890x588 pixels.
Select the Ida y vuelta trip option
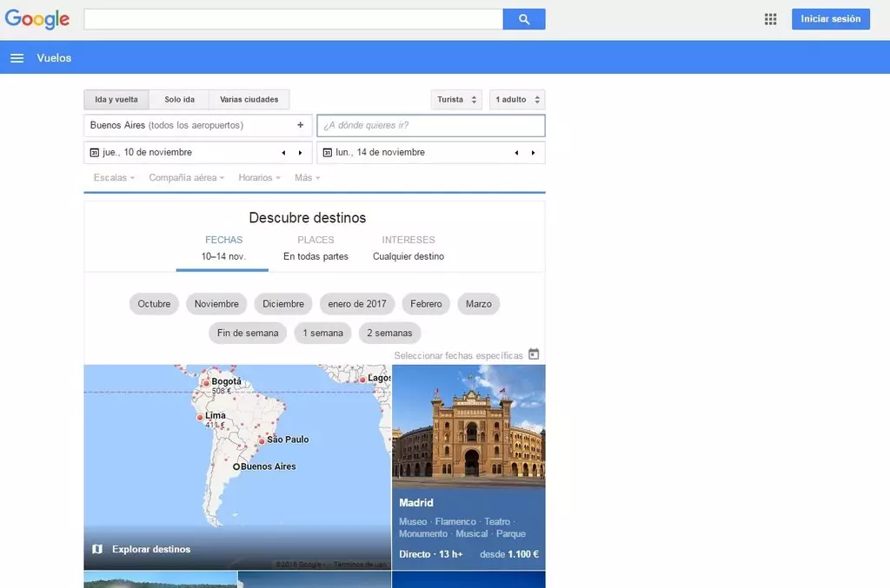[116, 100]
